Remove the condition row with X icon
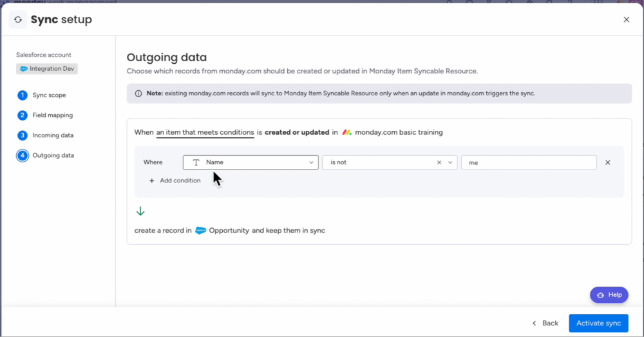 607,162
